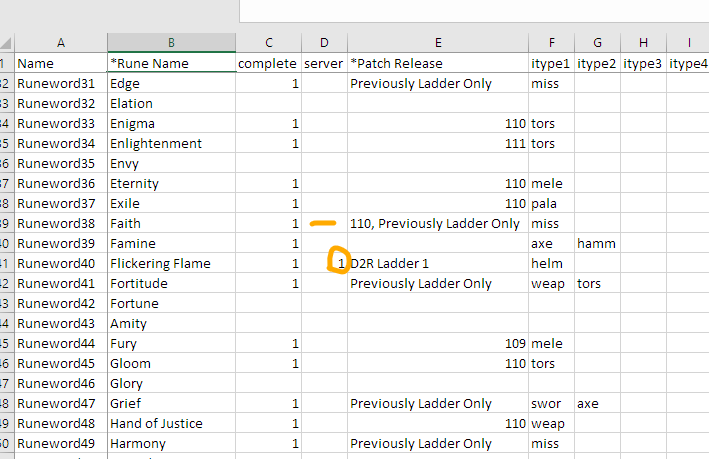Click column H header
The width and height of the screenshot is (709, 459).
642,43
